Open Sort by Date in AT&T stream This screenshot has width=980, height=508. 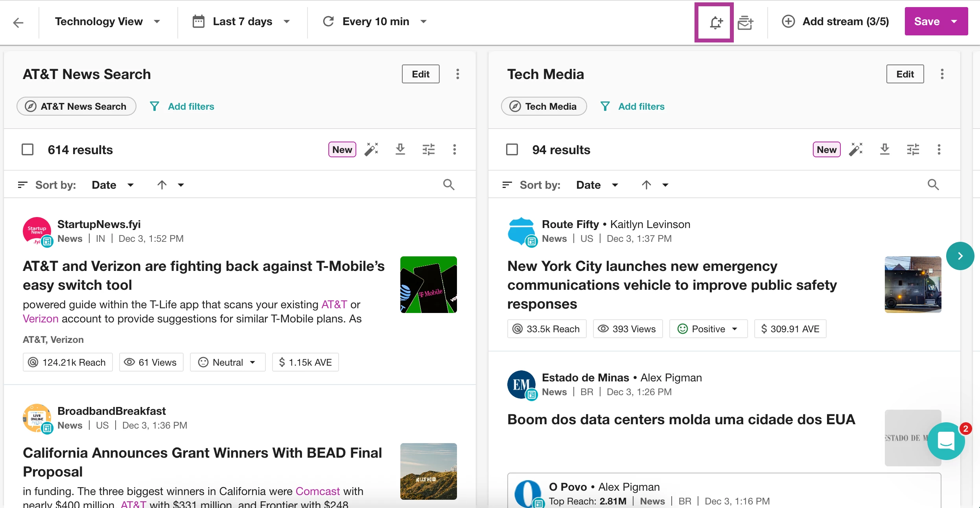[x=112, y=185]
